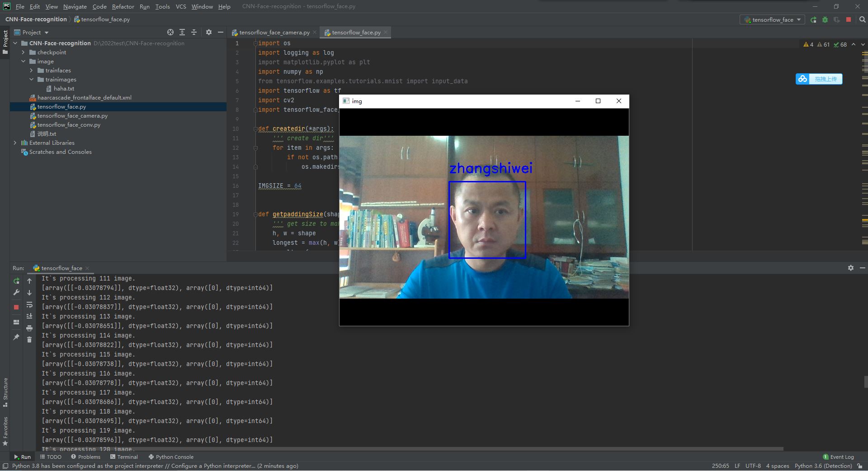Print console output via printer icon
This screenshot has width=868, height=471.
point(29,328)
